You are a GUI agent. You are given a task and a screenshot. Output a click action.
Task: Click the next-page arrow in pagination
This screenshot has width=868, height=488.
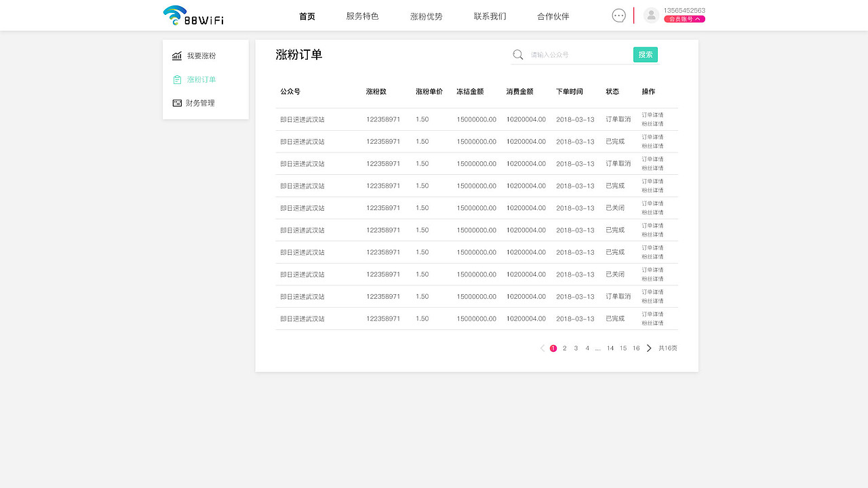pyautogui.click(x=648, y=348)
